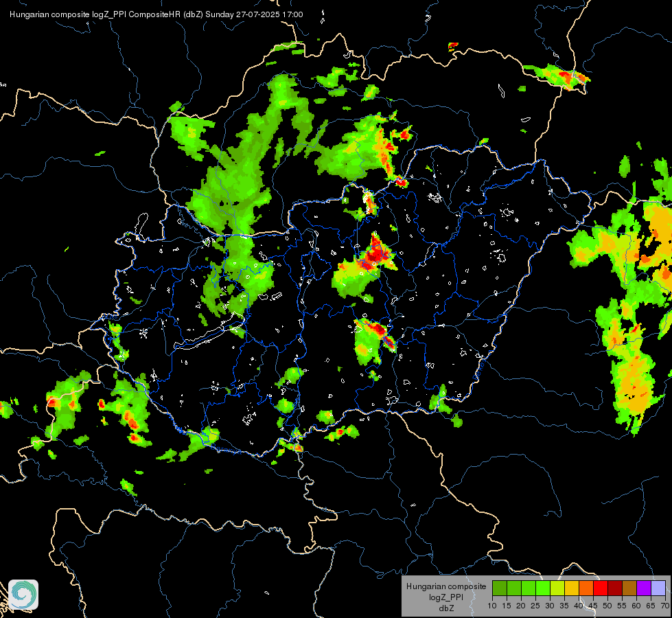Select the 50–55 dBZ dark red swatch
The width and height of the screenshot is (672, 618).
pos(615,588)
